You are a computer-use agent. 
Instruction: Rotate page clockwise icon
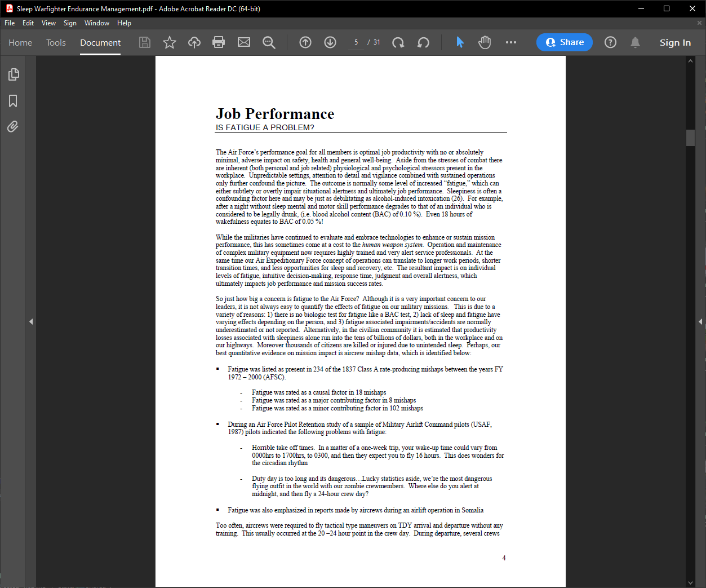tap(398, 42)
